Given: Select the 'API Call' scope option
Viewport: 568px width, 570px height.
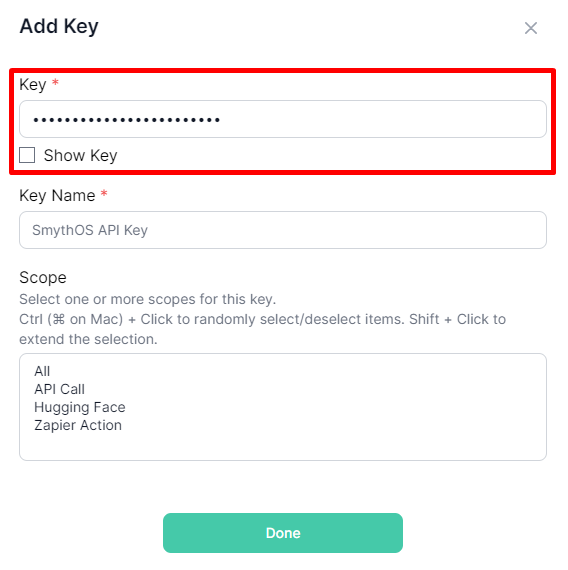Looking at the screenshot, I should click(x=59, y=389).
